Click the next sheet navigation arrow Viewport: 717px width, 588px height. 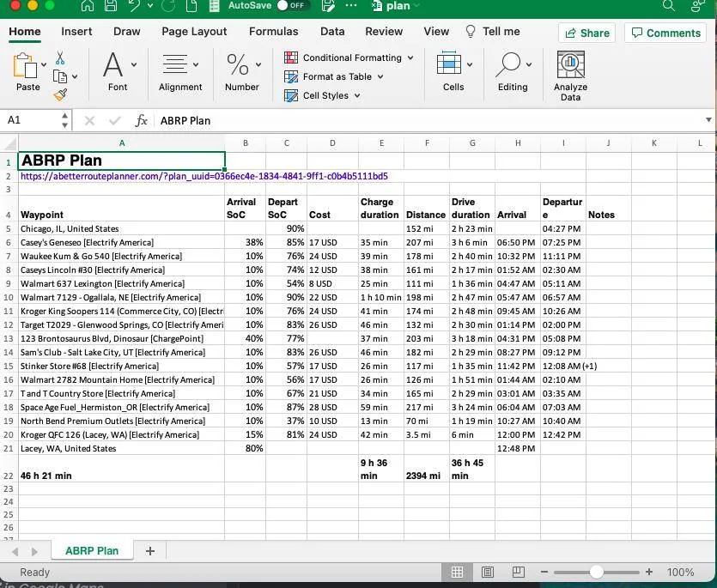(x=34, y=551)
